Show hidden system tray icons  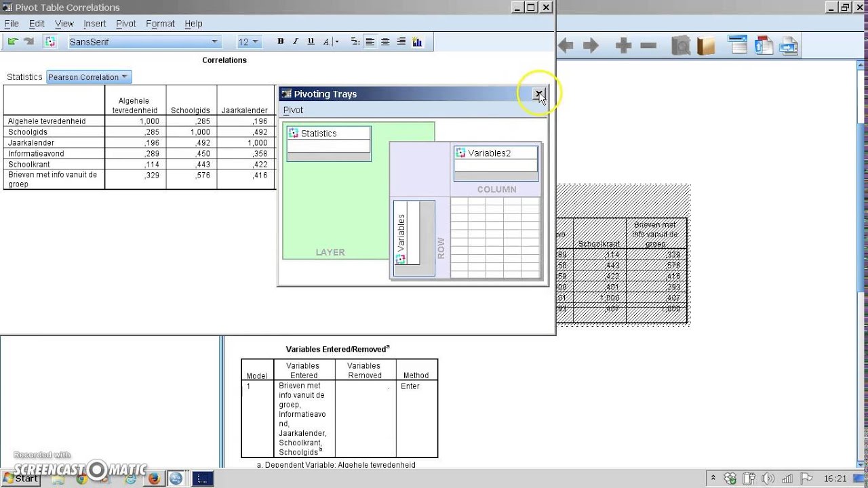click(714, 479)
